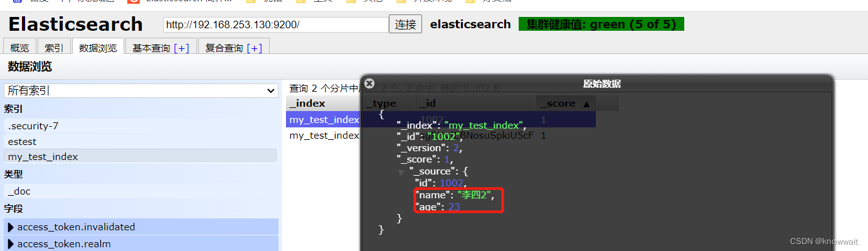Viewport: 868px width, 251px height.
Task: Open the 所有索引 index dropdown
Action: [140, 90]
